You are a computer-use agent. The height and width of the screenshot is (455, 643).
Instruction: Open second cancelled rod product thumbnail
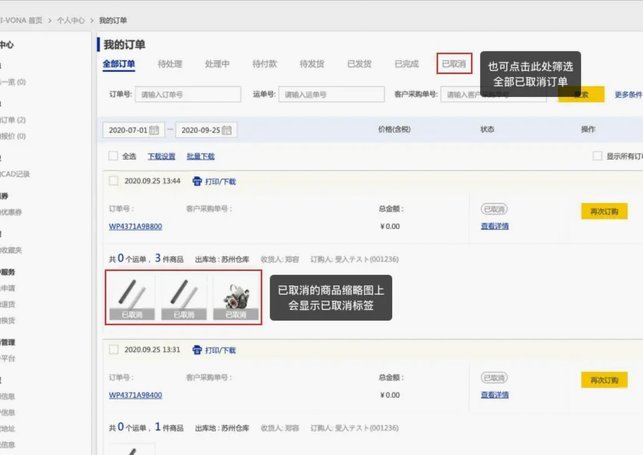pyautogui.click(x=184, y=297)
